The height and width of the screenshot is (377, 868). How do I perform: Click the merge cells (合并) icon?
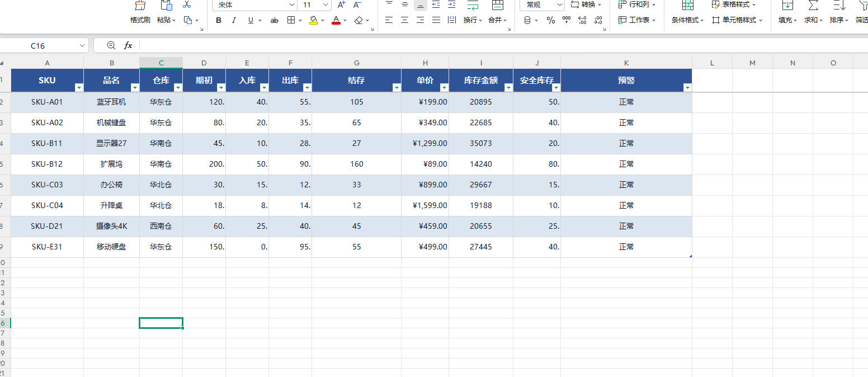click(497, 6)
